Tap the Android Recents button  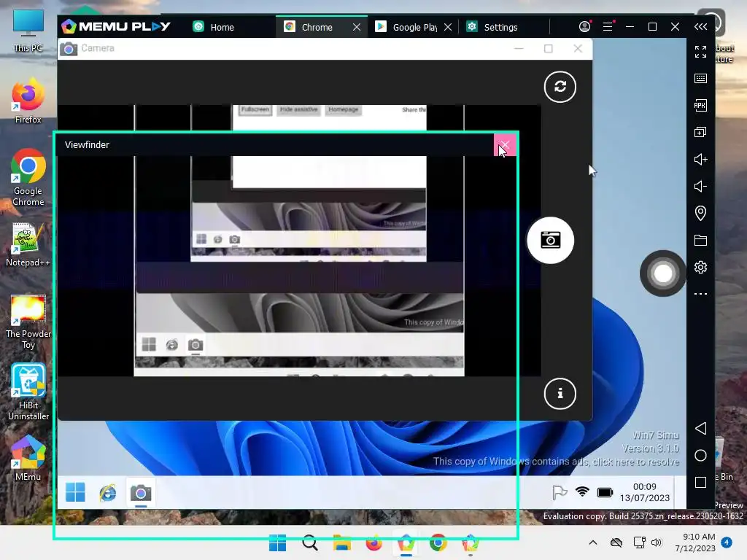click(x=700, y=483)
